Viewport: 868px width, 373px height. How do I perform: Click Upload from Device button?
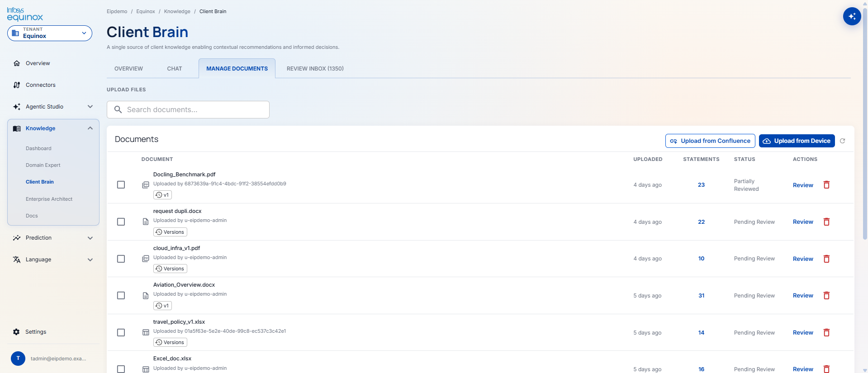pos(797,141)
